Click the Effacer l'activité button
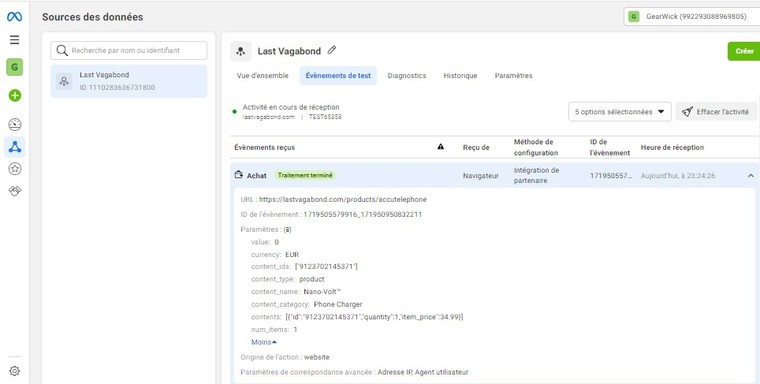Image resolution: width=760 pixels, height=384 pixels. pyautogui.click(x=716, y=112)
